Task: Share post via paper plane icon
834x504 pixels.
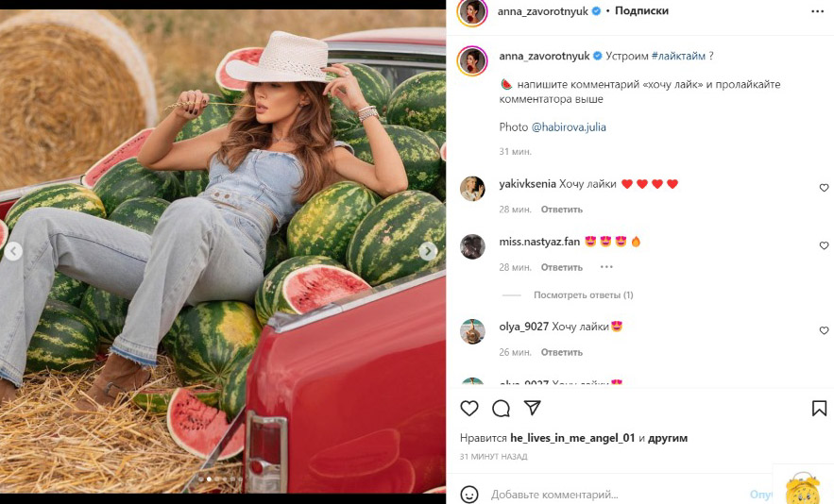Action: click(532, 408)
